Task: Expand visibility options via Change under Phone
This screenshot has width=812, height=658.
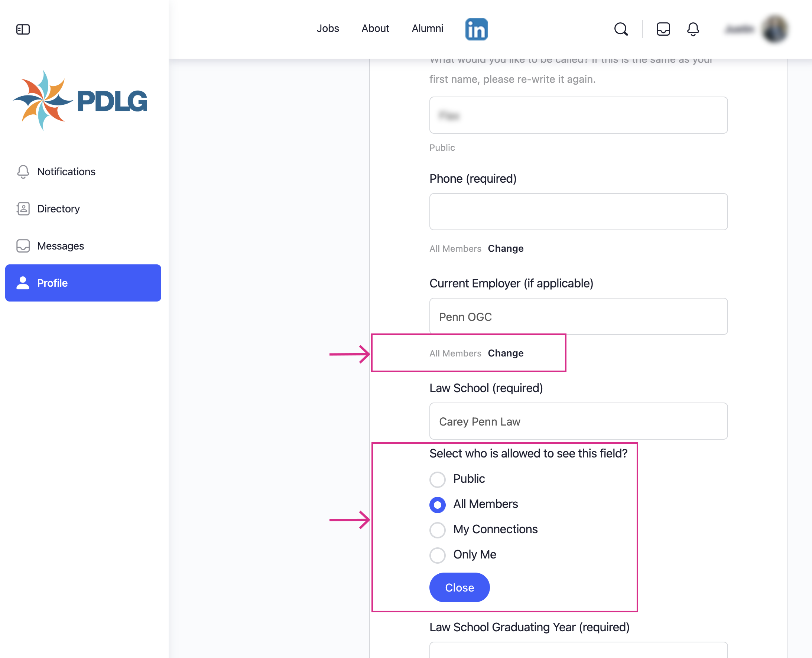Action: coord(505,248)
